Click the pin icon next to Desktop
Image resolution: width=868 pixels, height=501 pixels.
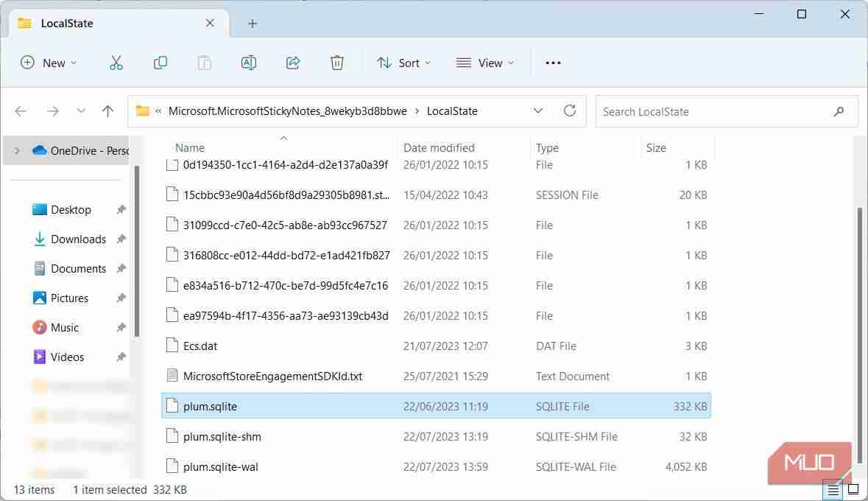121,209
